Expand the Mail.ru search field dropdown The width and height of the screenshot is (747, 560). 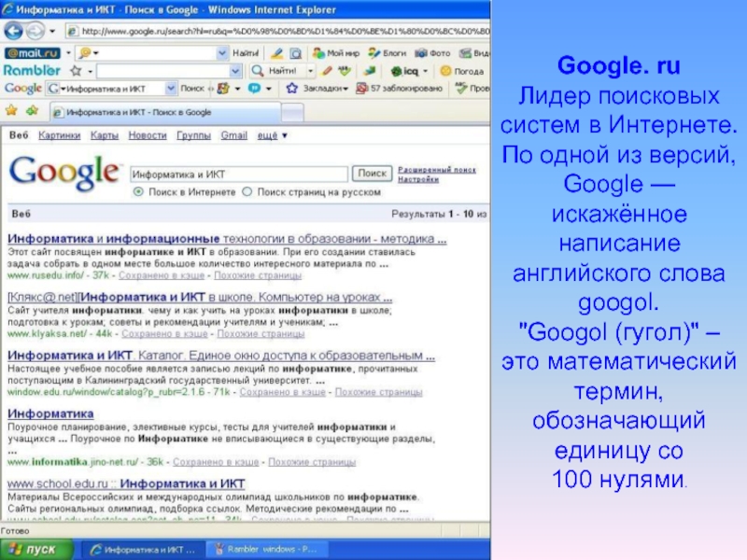tap(221, 53)
